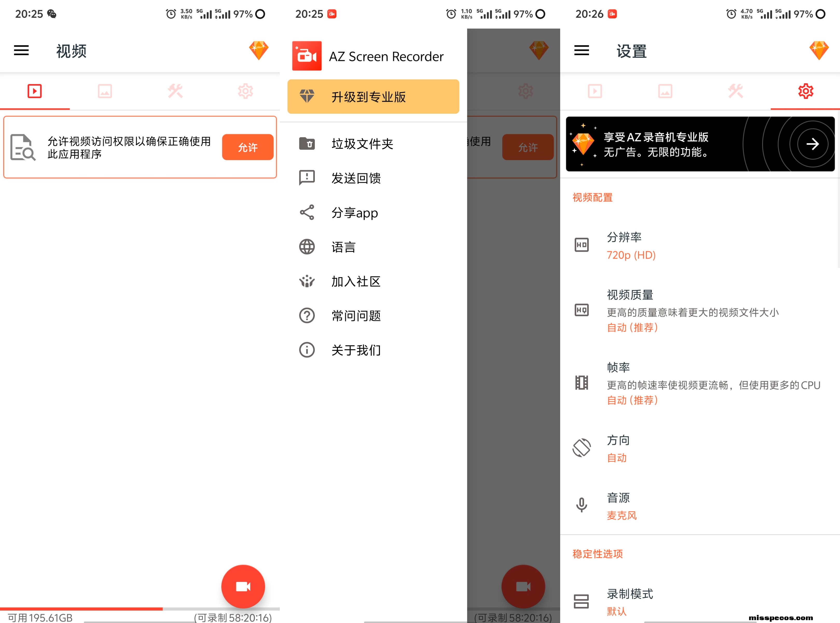
Task: Open Language (语言) option in drawer
Action: point(343,247)
